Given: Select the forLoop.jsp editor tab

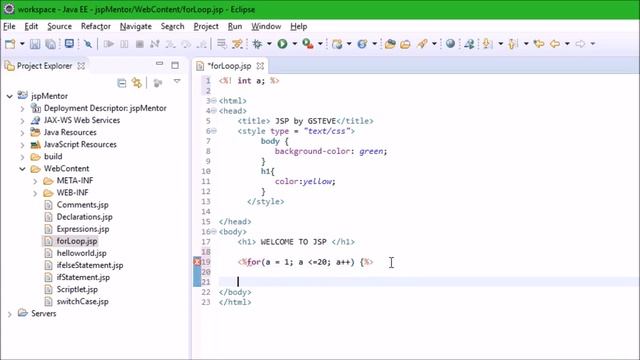Looking at the screenshot, I should click(x=229, y=66).
